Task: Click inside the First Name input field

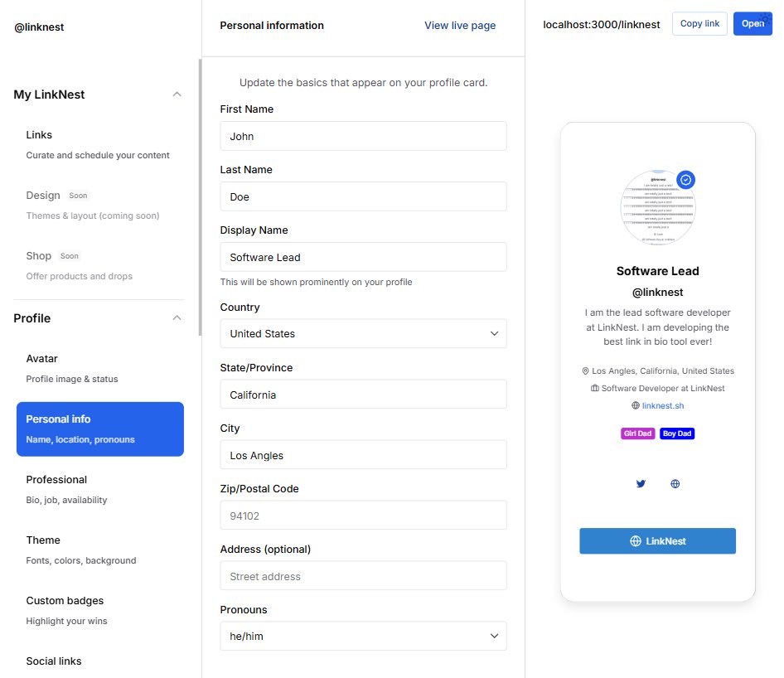Action: click(x=363, y=136)
